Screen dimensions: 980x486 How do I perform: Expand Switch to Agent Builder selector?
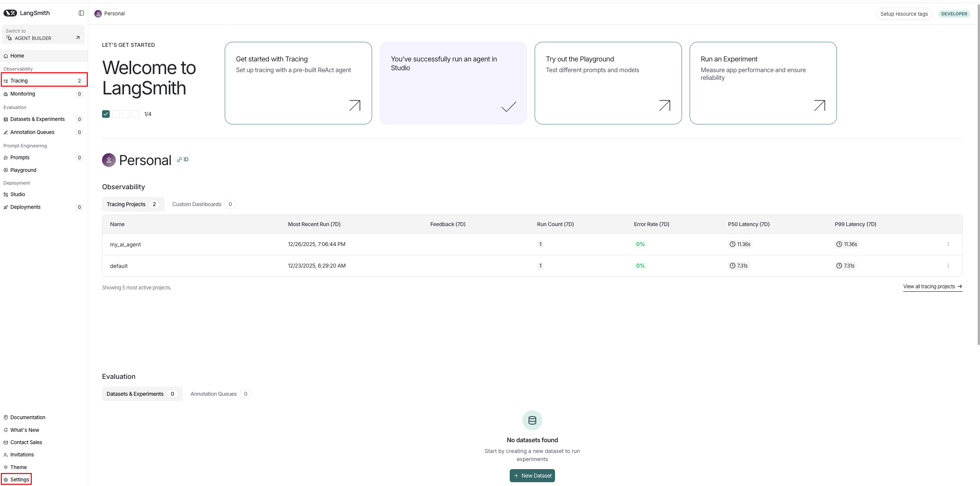pyautogui.click(x=43, y=35)
